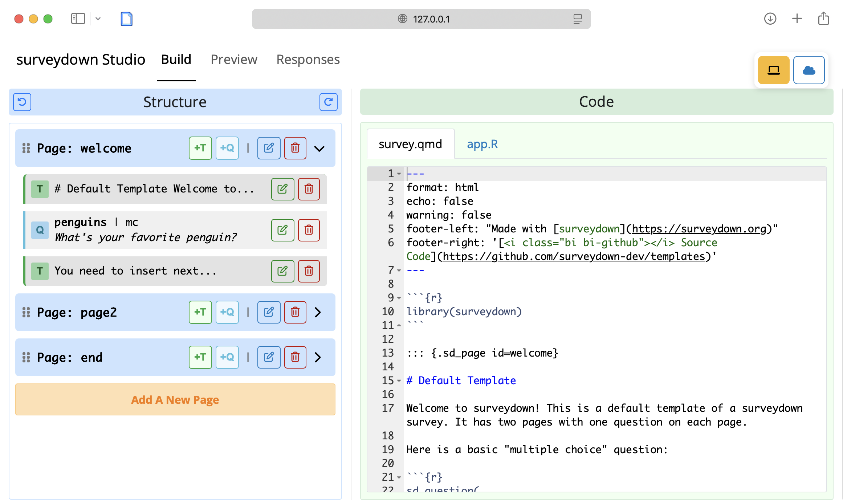Screen dimensions: 843x504
Task: Click the '# Default Template' heading in code
Action: (461, 381)
